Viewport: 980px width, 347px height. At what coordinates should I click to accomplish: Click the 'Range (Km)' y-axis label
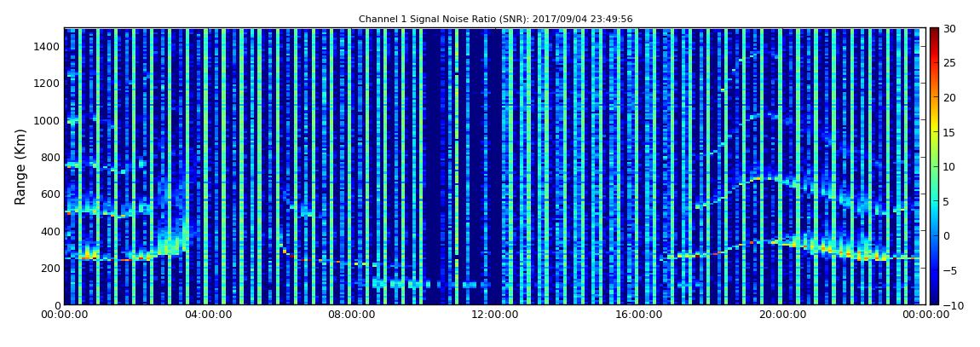click(x=20, y=166)
